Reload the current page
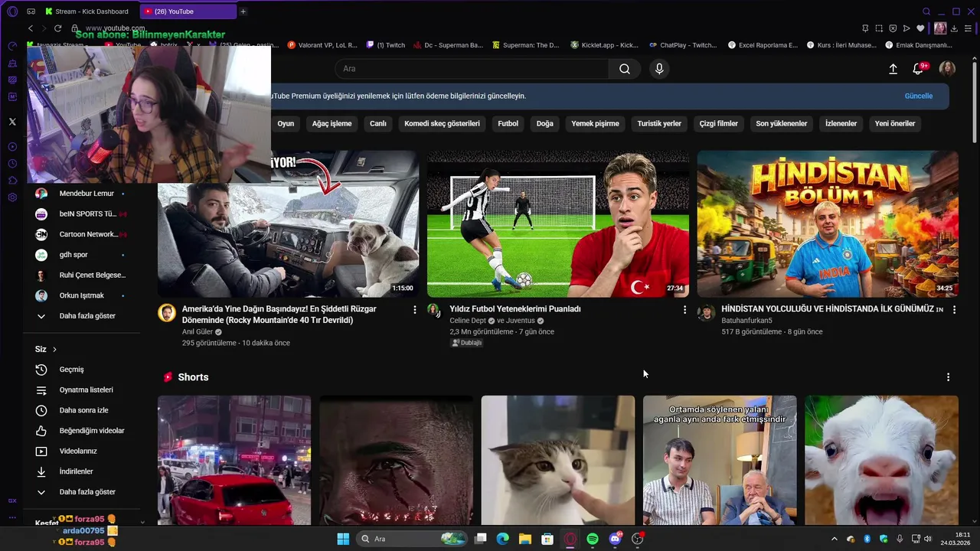980x551 pixels. coord(57,28)
